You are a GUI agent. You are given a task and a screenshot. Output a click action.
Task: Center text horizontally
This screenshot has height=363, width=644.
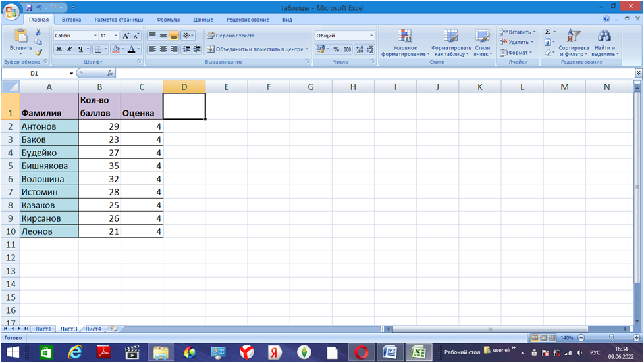(x=163, y=49)
